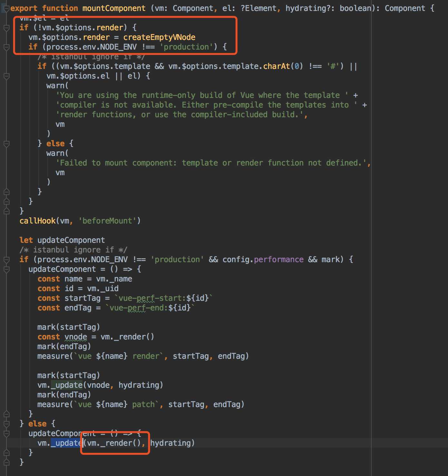Image resolution: width=448 pixels, height=476 pixels.
Task: Click 'vm._update(vnode, hydrating)' call
Action: 100,385
